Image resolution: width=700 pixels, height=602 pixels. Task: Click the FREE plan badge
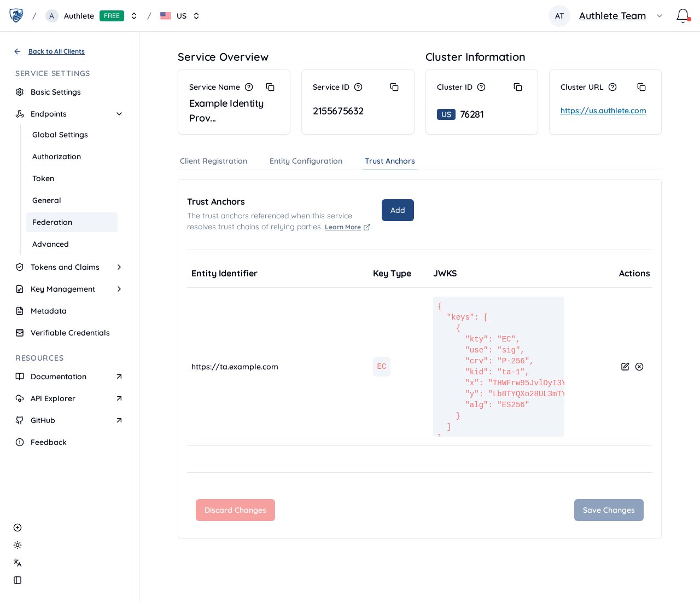pyautogui.click(x=112, y=16)
